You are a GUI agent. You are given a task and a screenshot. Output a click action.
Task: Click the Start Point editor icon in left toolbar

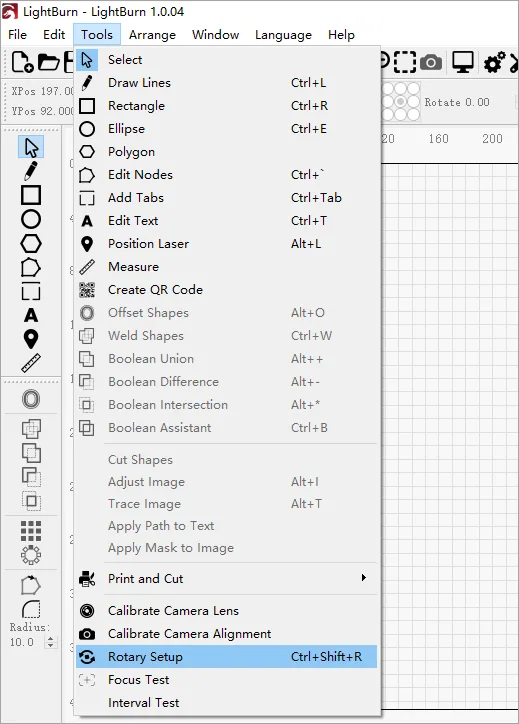click(x=31, y=585)
